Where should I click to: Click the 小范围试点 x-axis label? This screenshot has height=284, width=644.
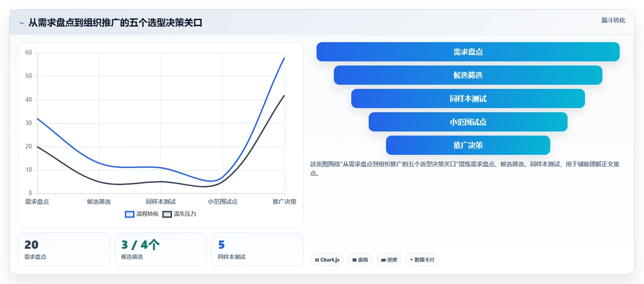[x=222, y=202]
